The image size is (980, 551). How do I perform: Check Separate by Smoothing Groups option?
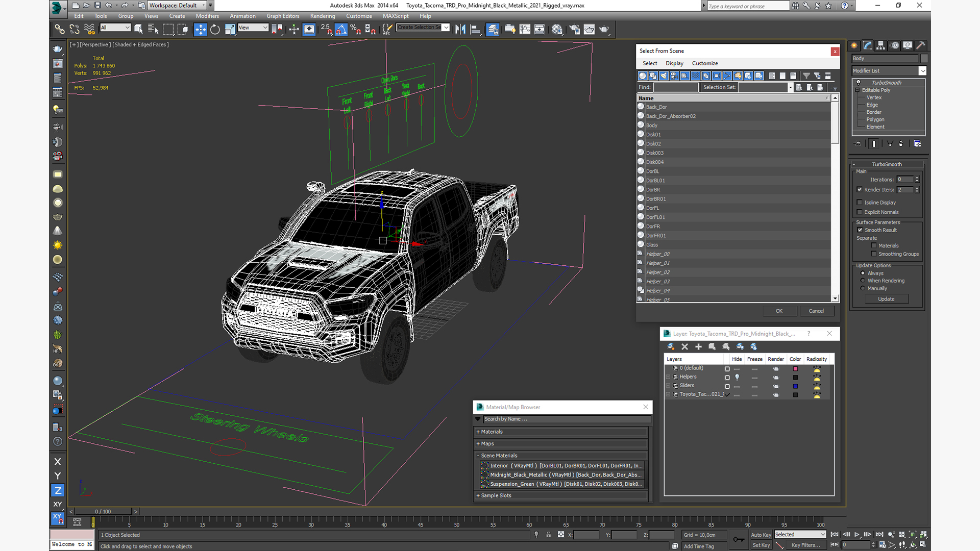click(874, 254)
